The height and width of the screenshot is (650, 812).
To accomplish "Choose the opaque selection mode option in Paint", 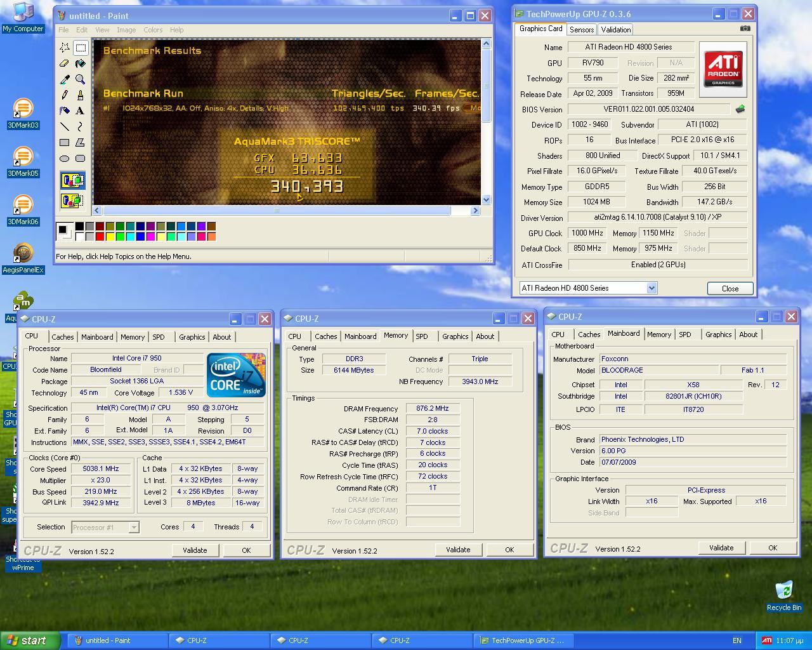I will coord(72,181).
